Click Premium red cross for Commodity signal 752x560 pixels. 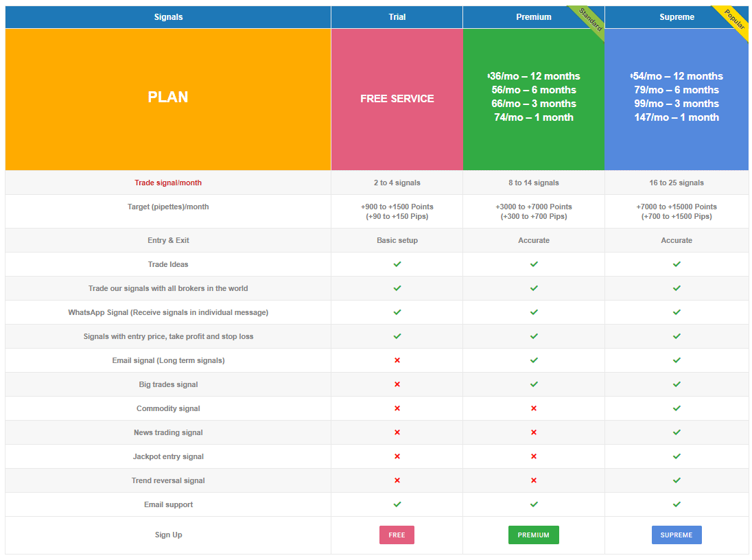534,408
